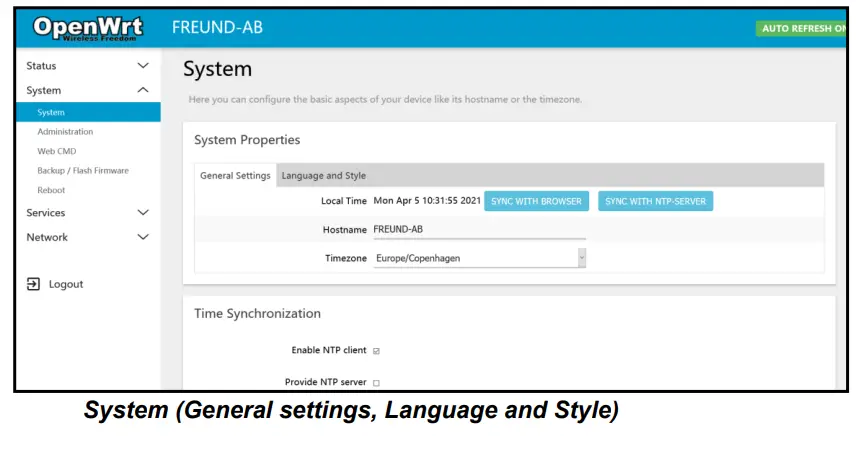Disable the Enable NTP client checkbox
The height and width of the screenshot is (451, 856).
tap(377, 351)
